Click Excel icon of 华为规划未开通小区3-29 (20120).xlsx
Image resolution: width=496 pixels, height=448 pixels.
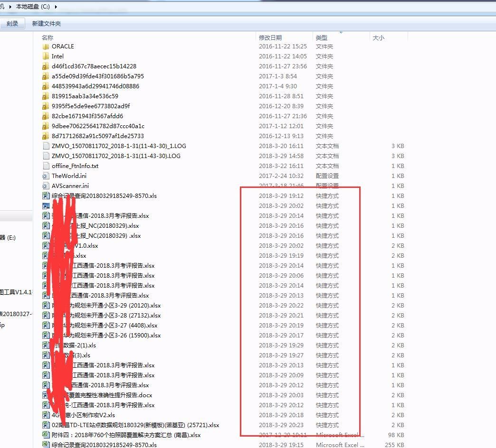point(46,306)
